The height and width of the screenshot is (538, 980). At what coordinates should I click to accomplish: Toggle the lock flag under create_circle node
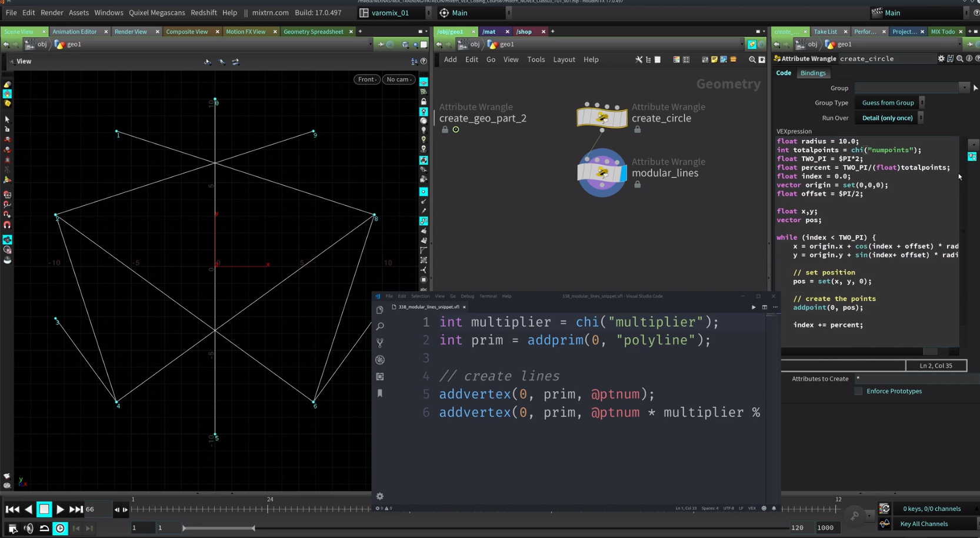pyautogui.click(x=637, y=129)
